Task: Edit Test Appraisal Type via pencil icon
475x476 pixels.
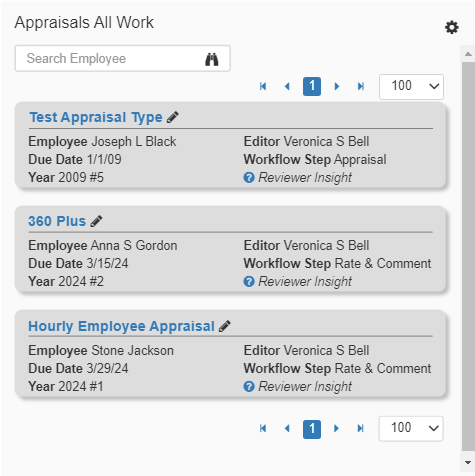Action: (173, 117)
